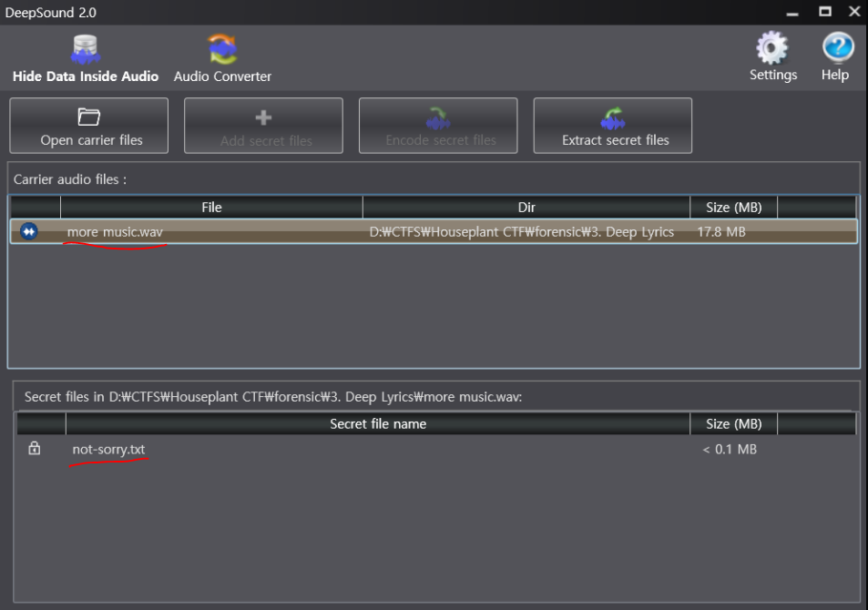Image resolution: width=868 pixels, height=610 pixels.
Task: Click the Extract secret files button
Action: (613, 126)
